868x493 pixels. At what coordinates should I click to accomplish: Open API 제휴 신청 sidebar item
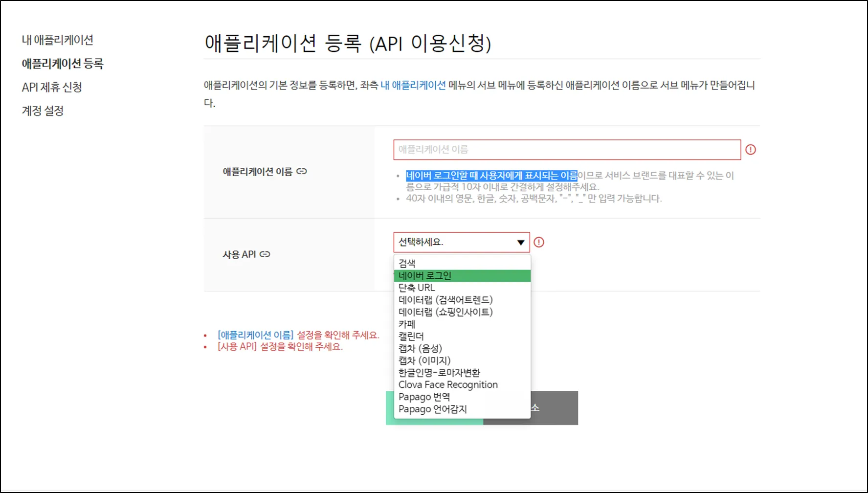coord(52,87)
